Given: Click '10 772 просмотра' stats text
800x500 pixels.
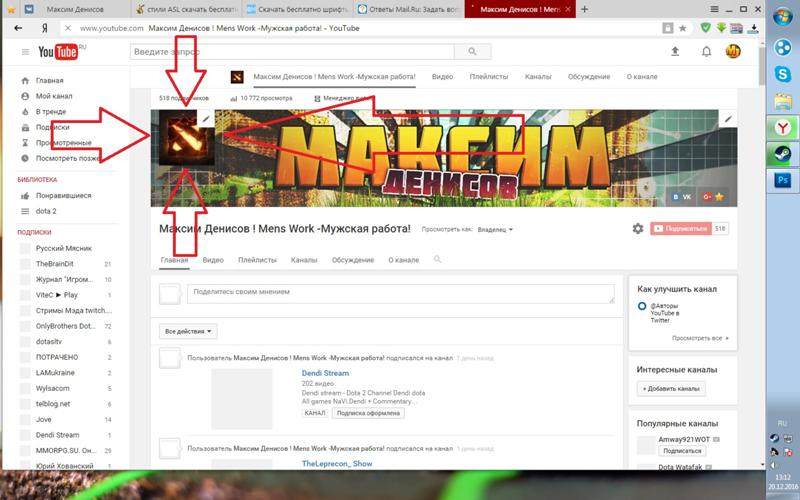Looking at the screenshot, I should click(266, 98).
